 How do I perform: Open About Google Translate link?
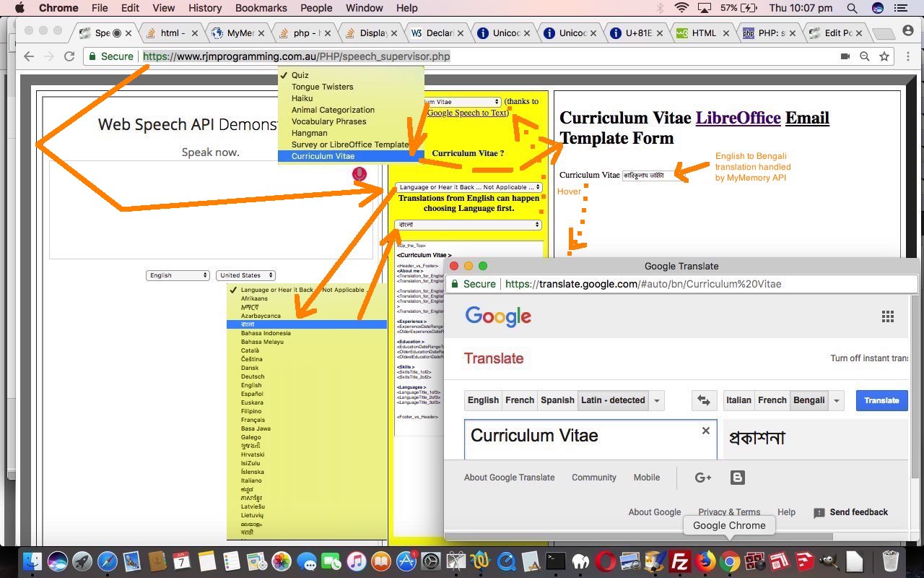coord(509,478)
